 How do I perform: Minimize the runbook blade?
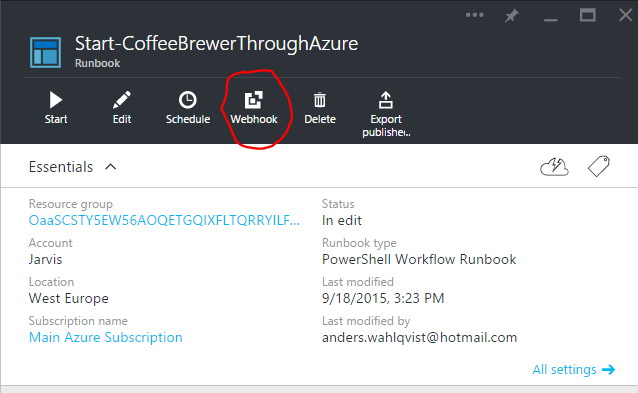pyautogui.click(x=551, y=19)
